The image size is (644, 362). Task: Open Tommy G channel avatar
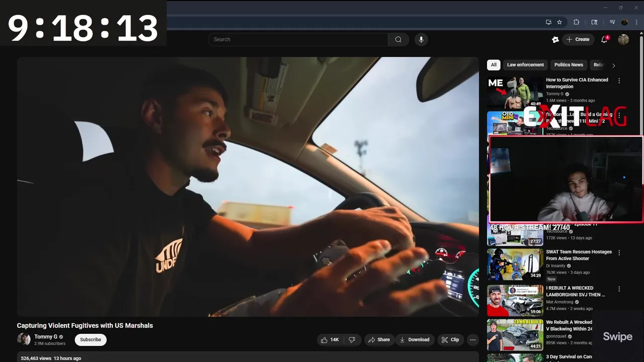24,339
